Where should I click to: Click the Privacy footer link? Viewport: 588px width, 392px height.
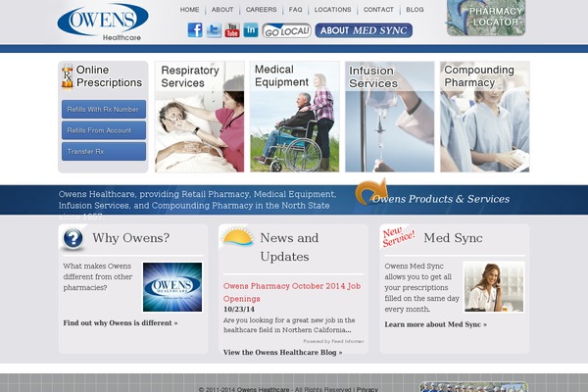367,389
